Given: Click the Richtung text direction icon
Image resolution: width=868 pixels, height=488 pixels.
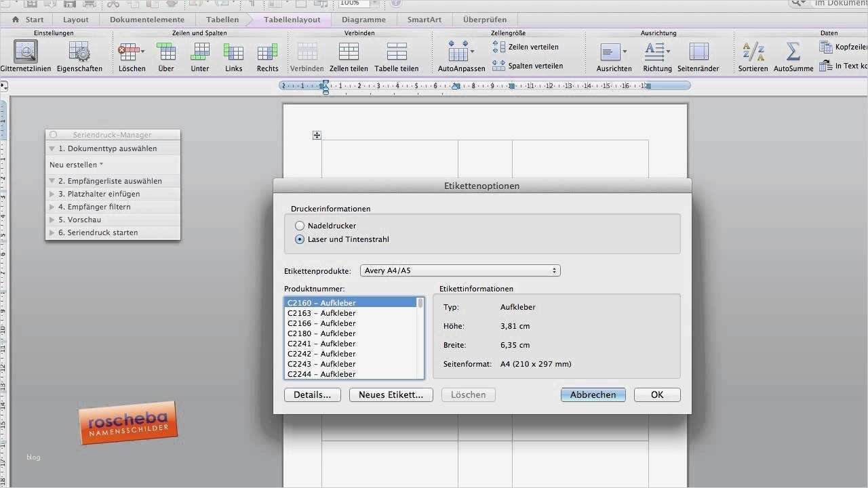Looking at the screenshot, I should pos(654,52).
